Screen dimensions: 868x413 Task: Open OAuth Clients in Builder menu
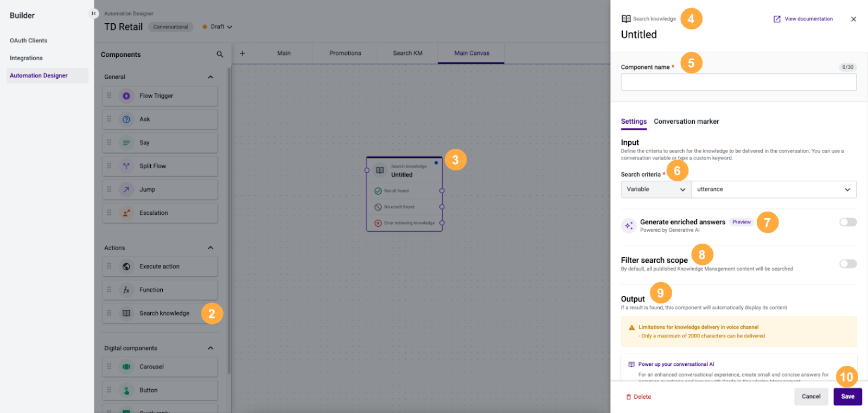pos(28,41)
